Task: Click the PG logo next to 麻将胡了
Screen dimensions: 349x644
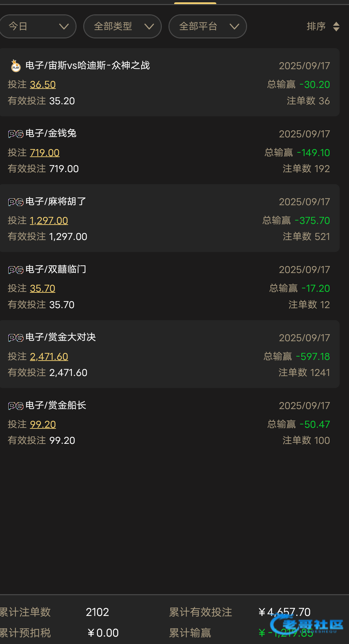Action: click(x=16, y=202)
